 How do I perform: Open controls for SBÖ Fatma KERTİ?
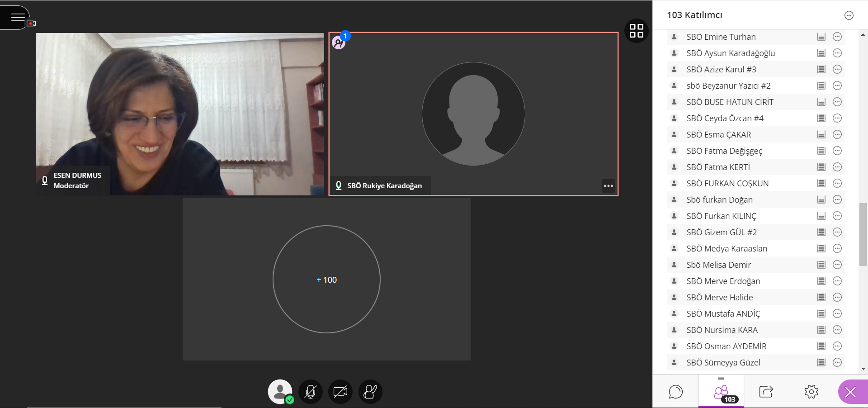click(x=837, y=167)
